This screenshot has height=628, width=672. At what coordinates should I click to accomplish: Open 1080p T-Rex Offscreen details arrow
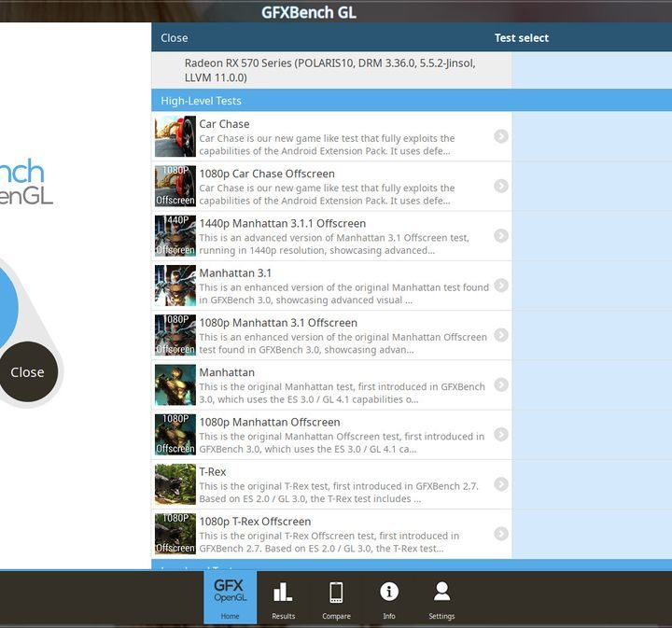(x=501, y=534)
